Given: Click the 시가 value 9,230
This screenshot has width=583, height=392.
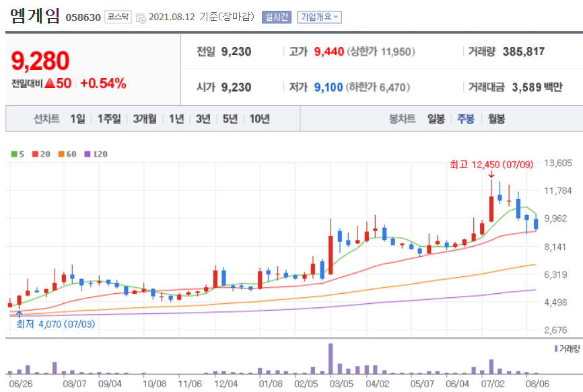Looking at the screenshot, I should [236, 87].
